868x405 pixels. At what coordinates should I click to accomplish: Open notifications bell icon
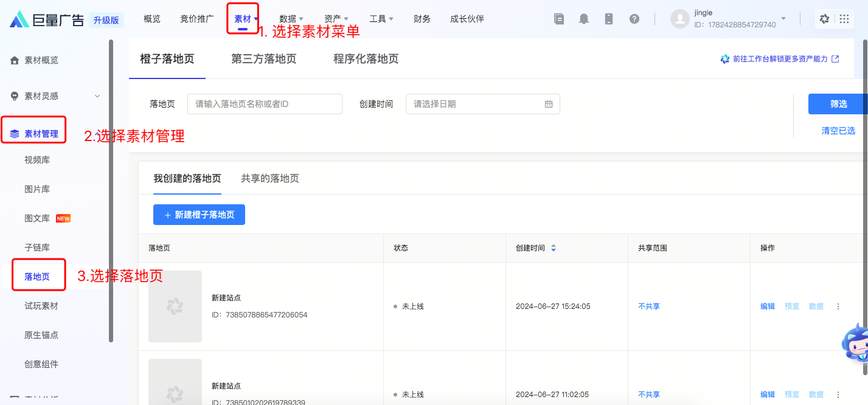pyautogui.click(x=584, y=19)
